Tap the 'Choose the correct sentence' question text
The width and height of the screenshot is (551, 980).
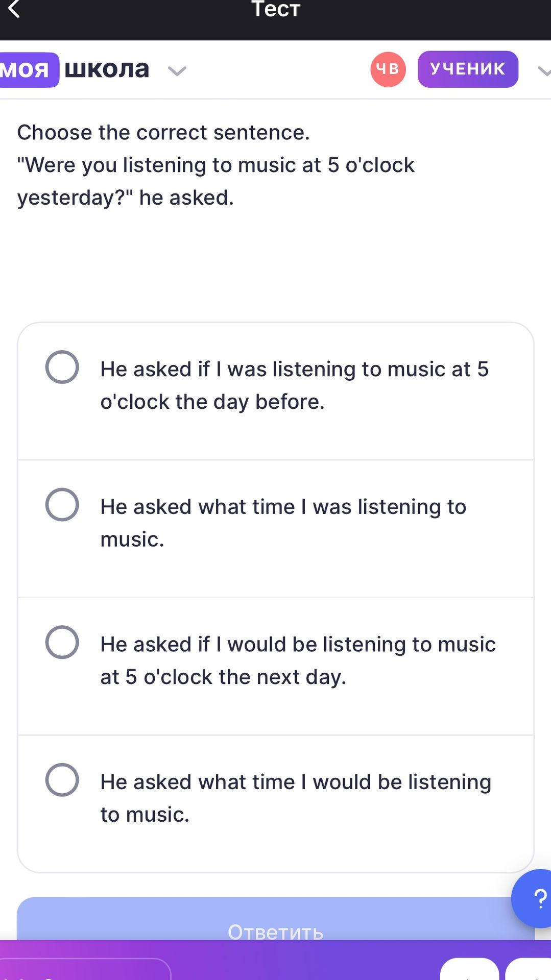click(x=163, y=132)
